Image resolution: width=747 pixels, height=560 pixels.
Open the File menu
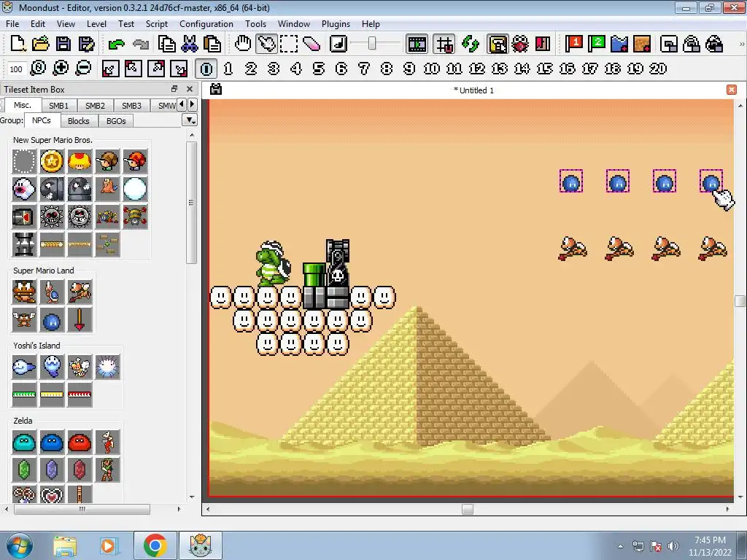tap(12, 24)
